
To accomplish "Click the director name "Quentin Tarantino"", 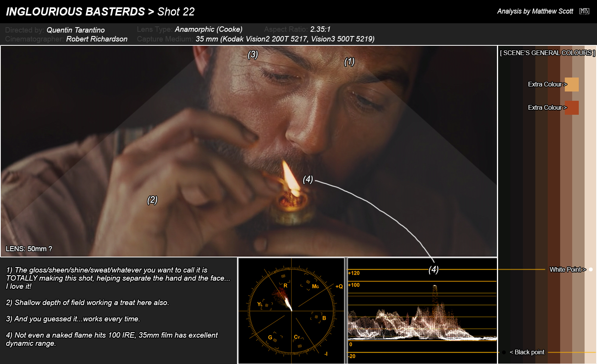I will click(76, 30).
